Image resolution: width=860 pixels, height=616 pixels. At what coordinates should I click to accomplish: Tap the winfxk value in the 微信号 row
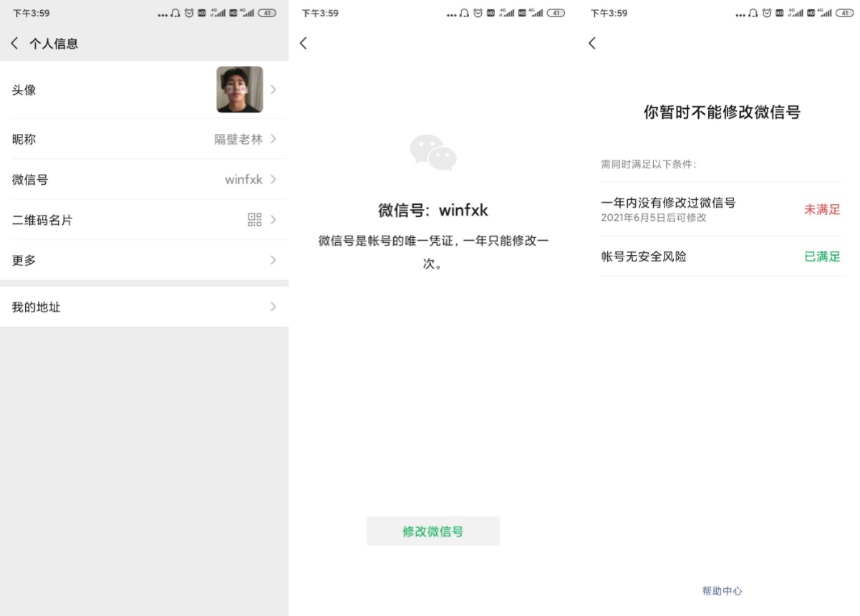click(x=243, y=180)
